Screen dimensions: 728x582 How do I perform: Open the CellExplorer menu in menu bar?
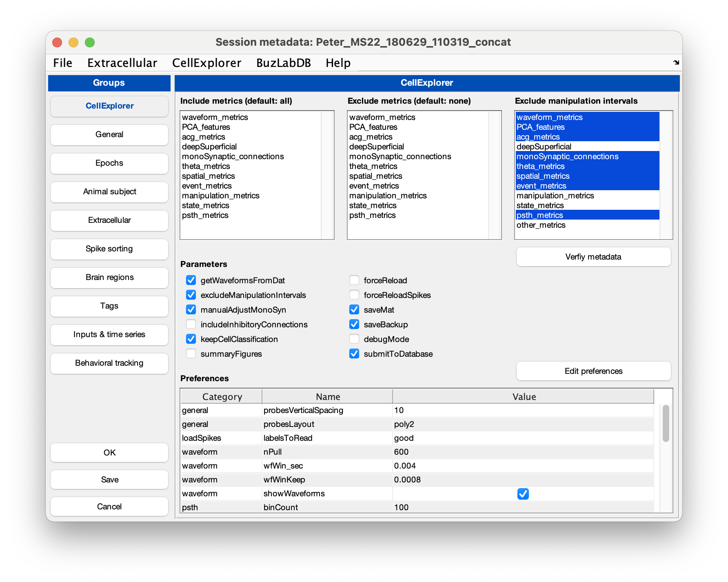(x=207, y=63)
